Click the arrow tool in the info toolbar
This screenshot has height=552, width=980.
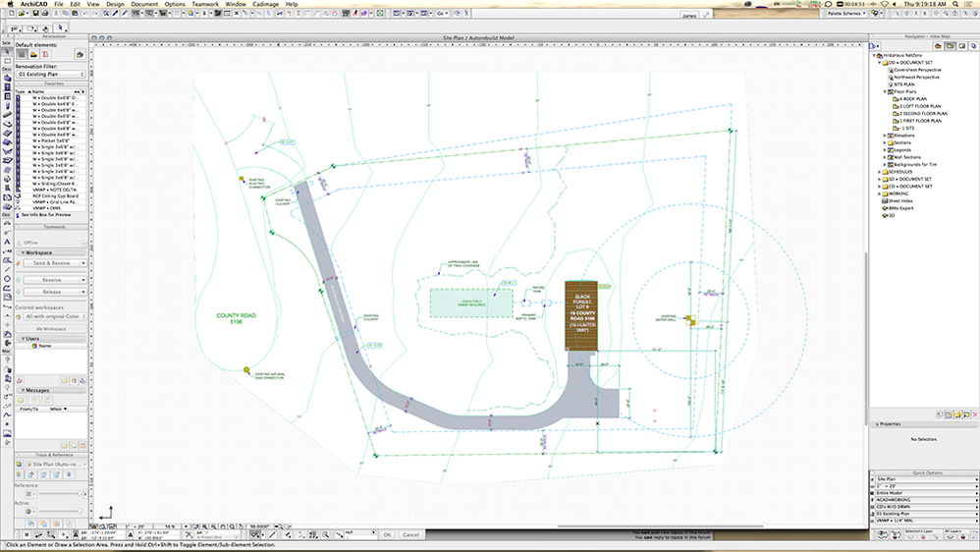(61, 28)
